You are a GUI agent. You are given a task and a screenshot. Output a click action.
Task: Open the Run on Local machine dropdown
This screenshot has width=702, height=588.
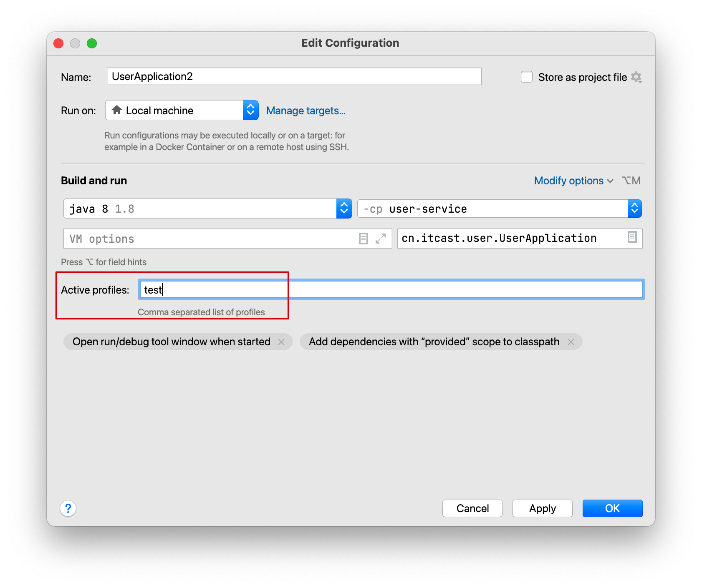coord(182,110)
